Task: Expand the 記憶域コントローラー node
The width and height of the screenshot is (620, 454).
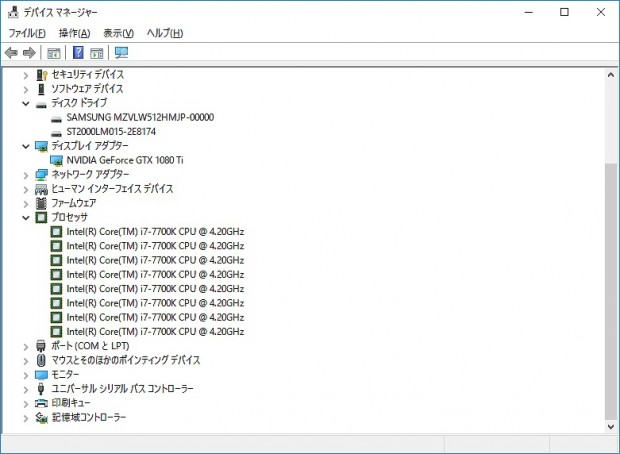Action: pyautogui.click(x=26, y=418)
